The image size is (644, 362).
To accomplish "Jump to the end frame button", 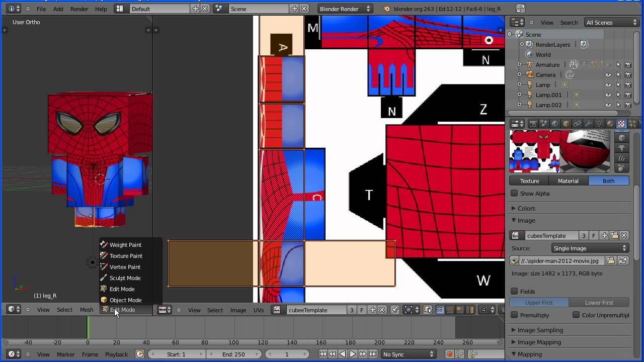I will pyautogui.click(x=373, y=354).
